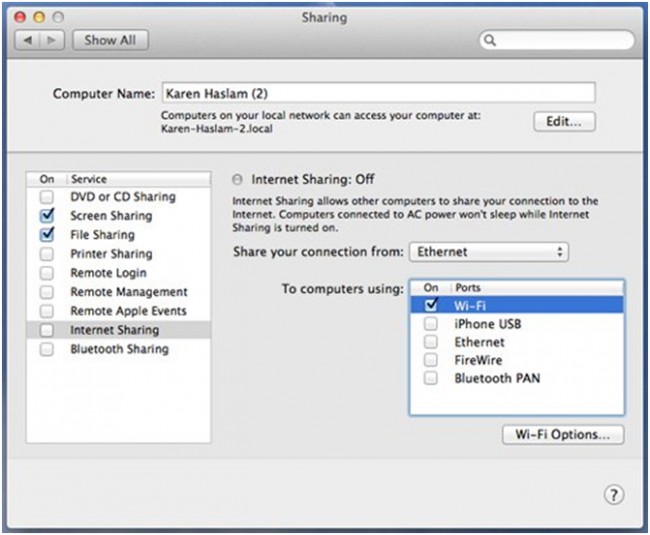Uncheck the Screen Sharing checkbox
650x535 pixels.
coord(47,216)
